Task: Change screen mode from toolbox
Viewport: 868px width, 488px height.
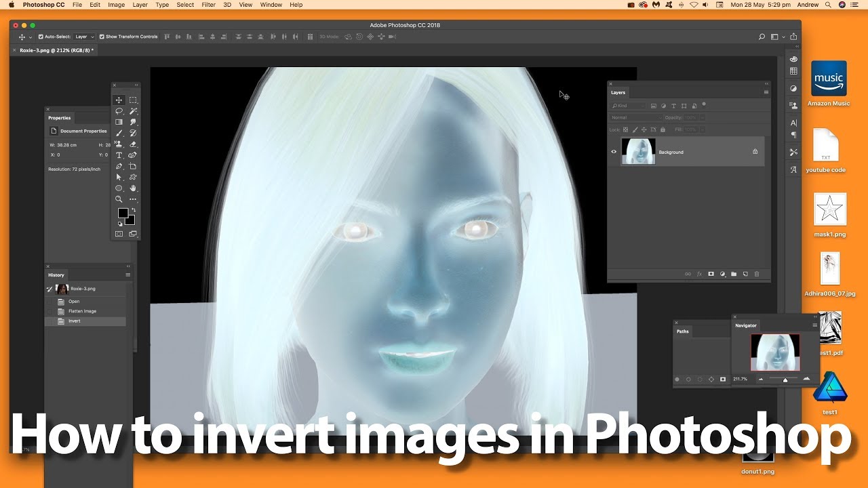Action: [x=133, y=234]
